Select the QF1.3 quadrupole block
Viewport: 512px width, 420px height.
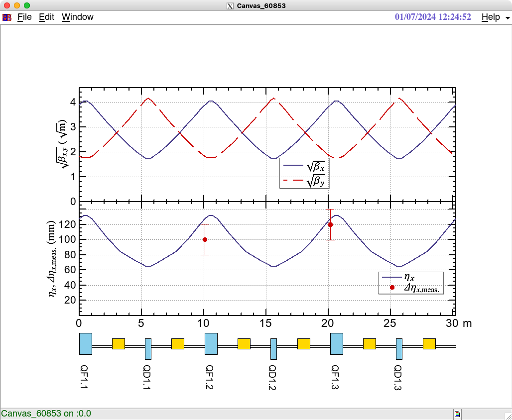tap(337, 344)
